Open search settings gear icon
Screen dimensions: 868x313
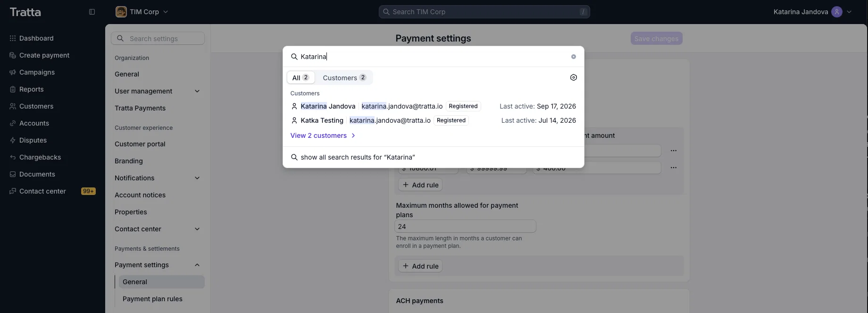574,77
